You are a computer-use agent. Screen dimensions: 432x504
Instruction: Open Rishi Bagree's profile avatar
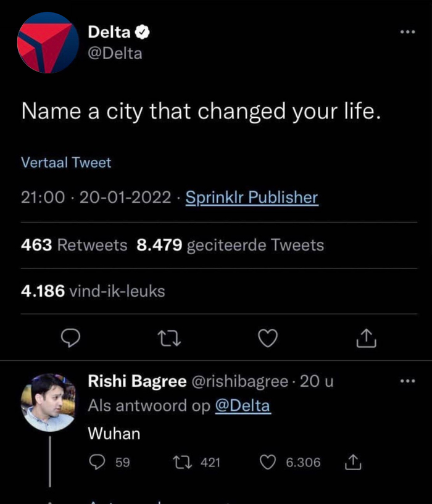coord(48,402)
